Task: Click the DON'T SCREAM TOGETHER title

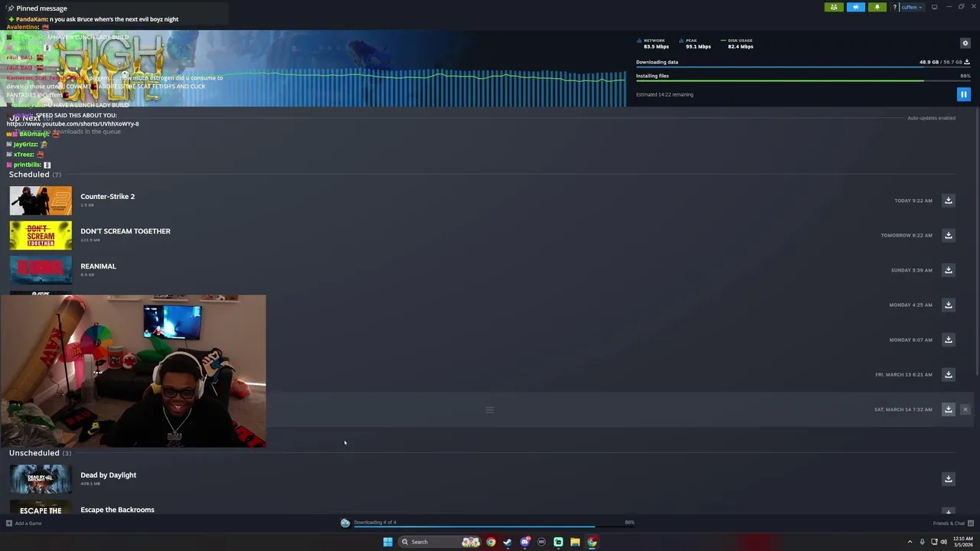Action: (126, 231)
